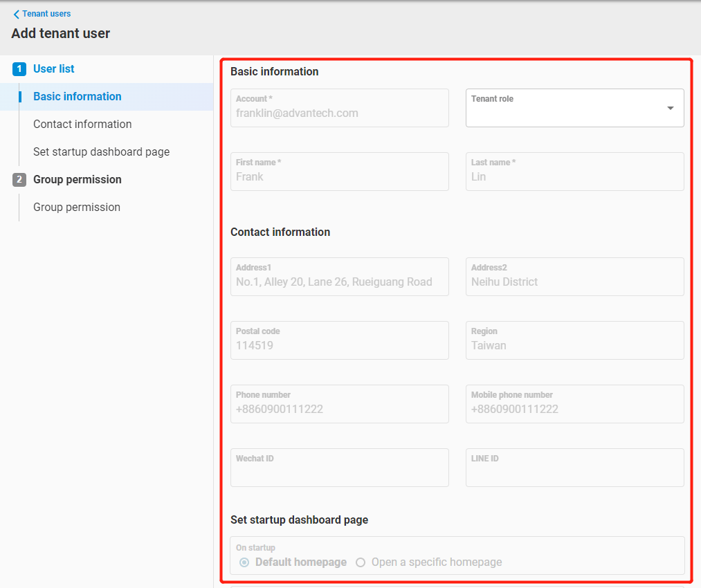Click the back chevron beside Tenant users
This screenshot has height=588, width=701.
(16, 14)
